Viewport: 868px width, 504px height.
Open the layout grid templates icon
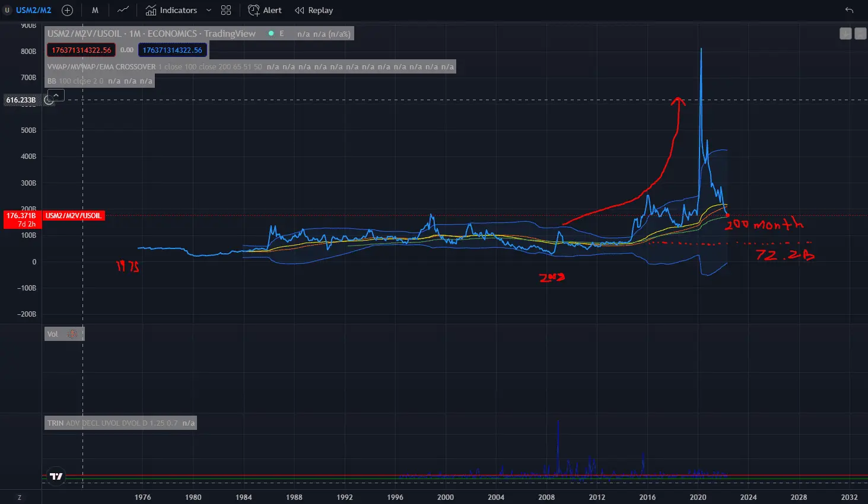pos(226,10)
